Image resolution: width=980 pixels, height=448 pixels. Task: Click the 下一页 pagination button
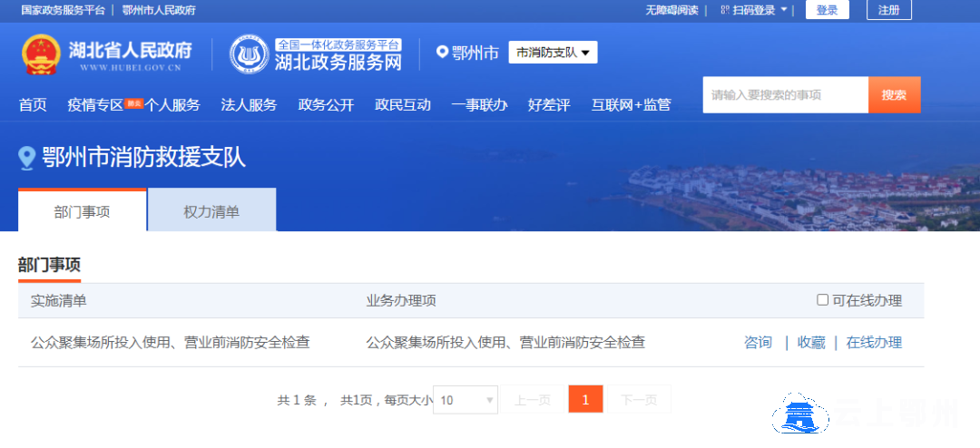pyautogui.click(x=639, y=400)
